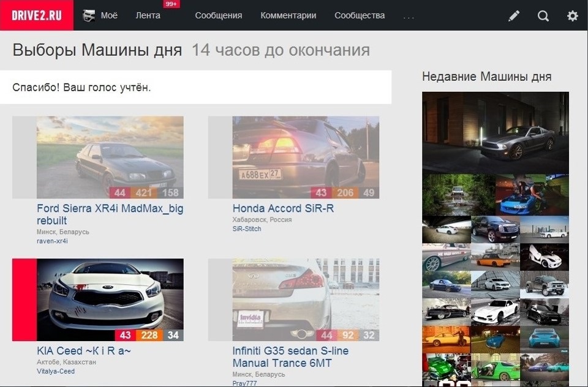The image size is (588, 387).
Task: Open the black Cadillac Escalade thumbnail
Action: (x=496, y=229)
